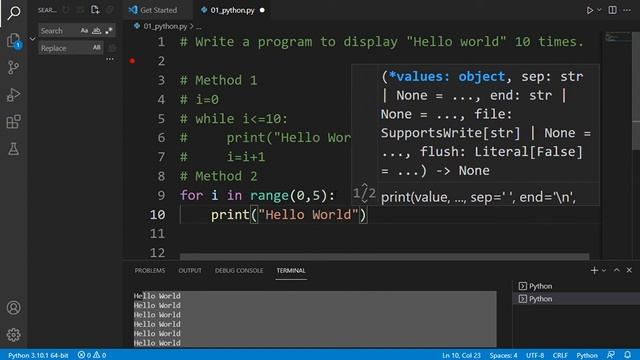
Task: Click Clear Search Results icon
Action: point(80,10)
